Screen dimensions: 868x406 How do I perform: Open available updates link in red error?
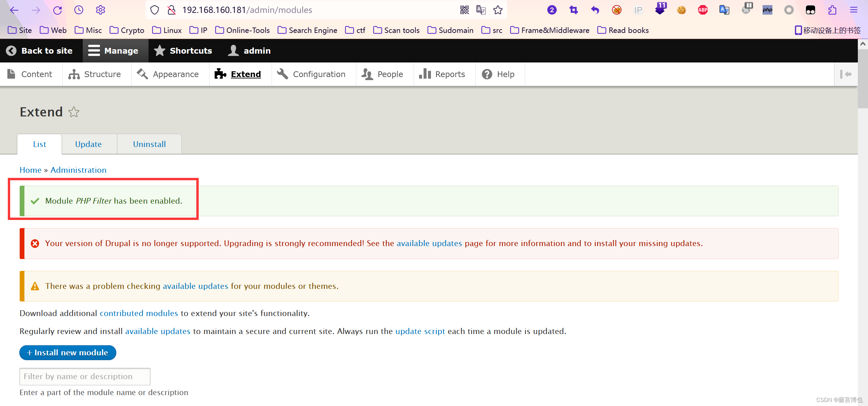point(429,243)
